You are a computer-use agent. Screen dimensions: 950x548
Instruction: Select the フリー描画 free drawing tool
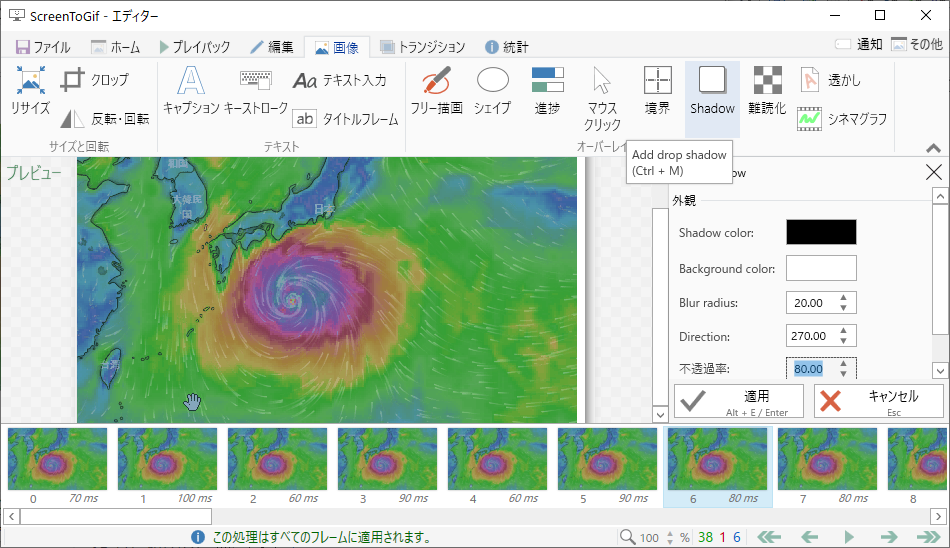click(436, 91)
